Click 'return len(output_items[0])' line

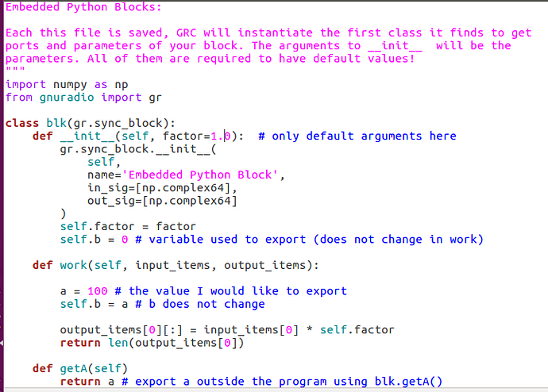tap(152, 343)
